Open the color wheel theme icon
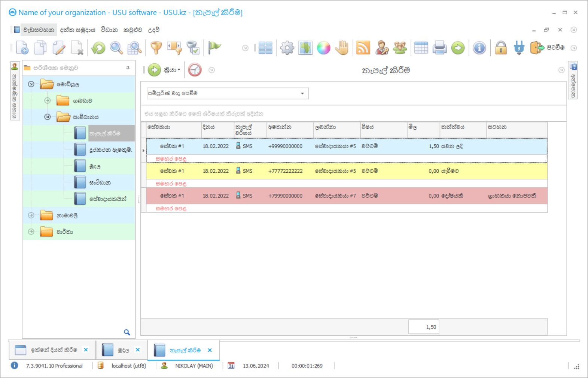The image size is (588, 378). coord(324,48)
